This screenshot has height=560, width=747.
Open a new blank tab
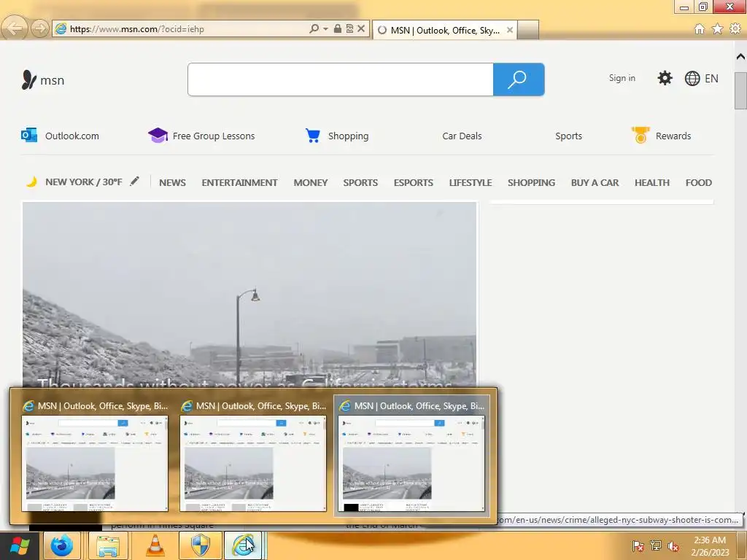pos(528,30)
